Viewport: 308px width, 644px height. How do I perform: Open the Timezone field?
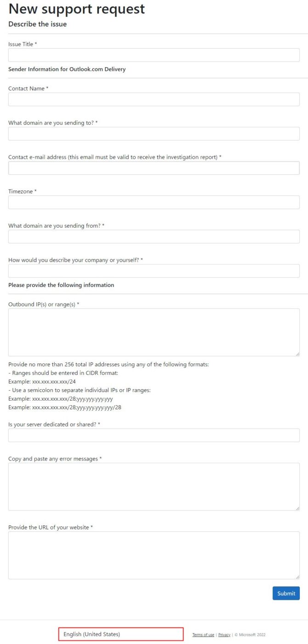(154, 202)
